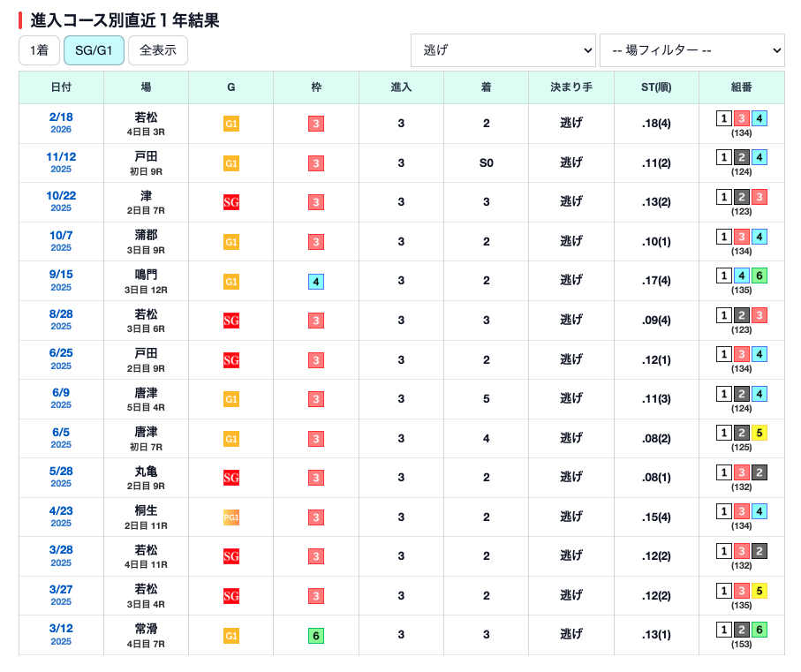Viewport: 801px width, 672px height.
Task: Click the 着 column header
Action: click(486, 87)
